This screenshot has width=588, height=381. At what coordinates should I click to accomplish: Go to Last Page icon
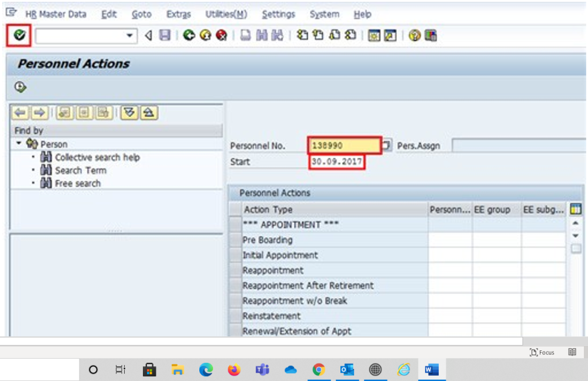click(350, 35)
